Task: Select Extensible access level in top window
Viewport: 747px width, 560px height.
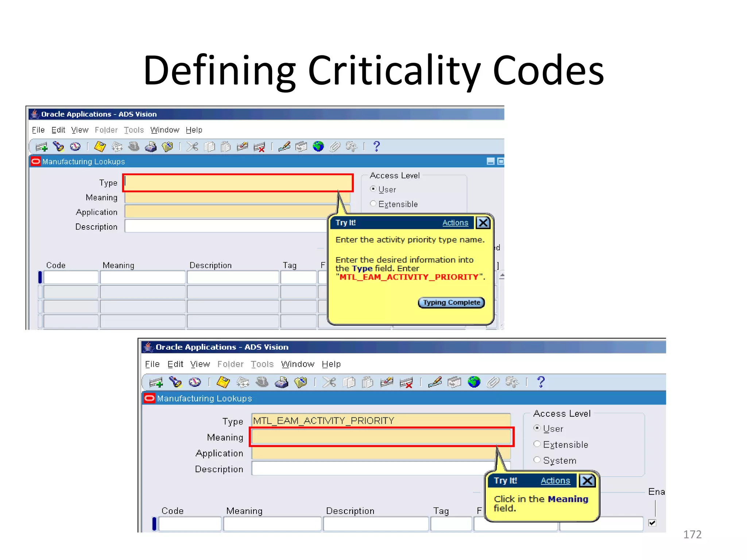Action: coord(373,203)
